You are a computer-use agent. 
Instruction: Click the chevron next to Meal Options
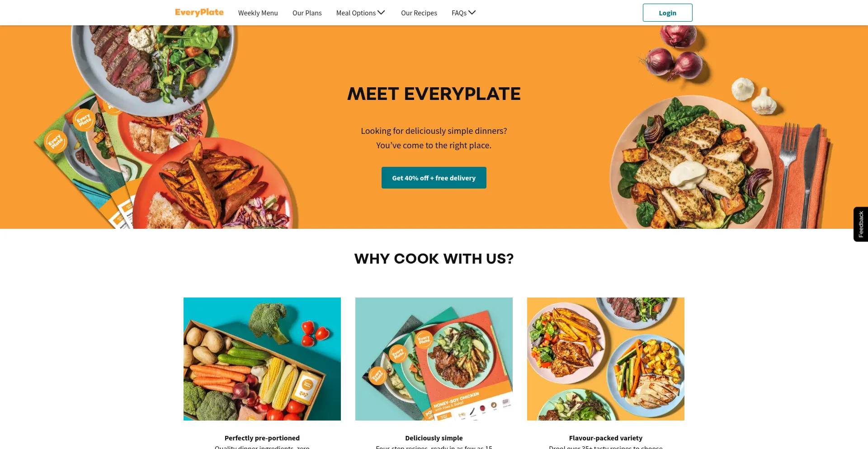(x=381, y=13)
